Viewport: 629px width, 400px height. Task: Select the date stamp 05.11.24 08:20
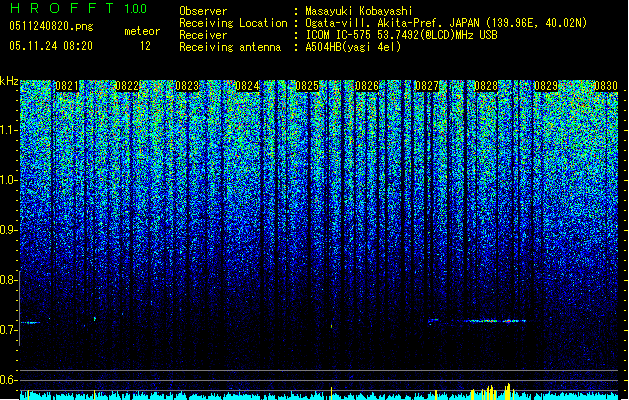click(x=51, y=46)
